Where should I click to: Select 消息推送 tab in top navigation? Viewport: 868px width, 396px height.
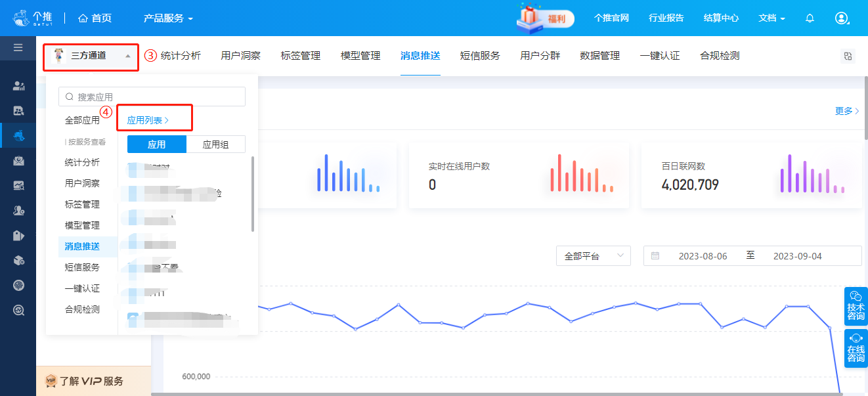[420, 56]
